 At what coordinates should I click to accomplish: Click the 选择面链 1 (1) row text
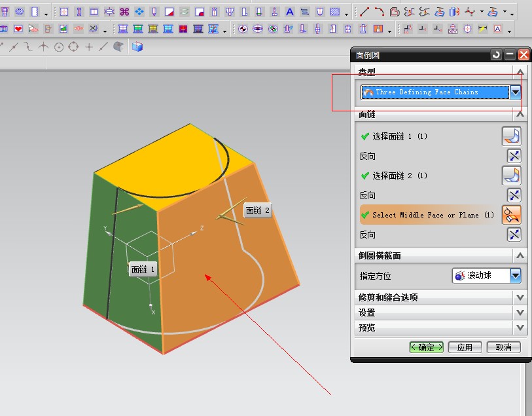(x=400, y=136)
